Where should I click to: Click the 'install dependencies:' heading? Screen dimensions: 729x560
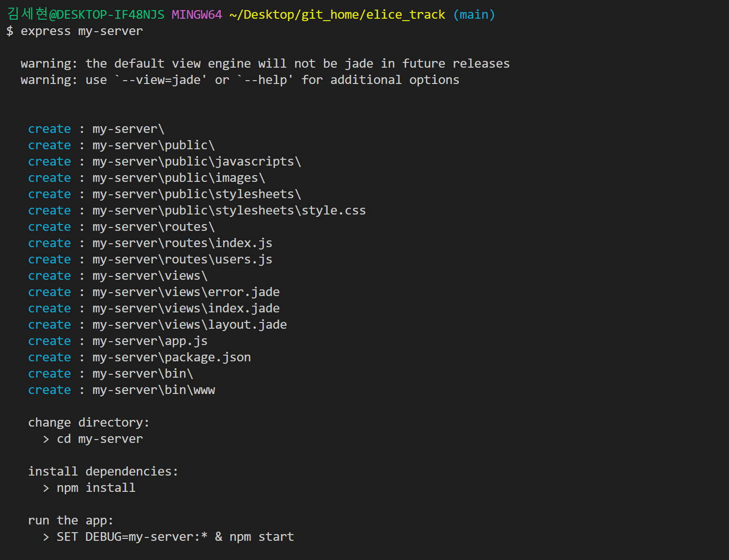pos(103,472)
